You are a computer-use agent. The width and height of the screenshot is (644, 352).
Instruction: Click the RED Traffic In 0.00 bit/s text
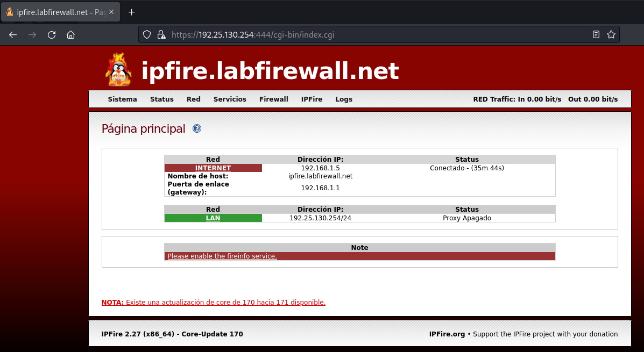tap(517, 99)
